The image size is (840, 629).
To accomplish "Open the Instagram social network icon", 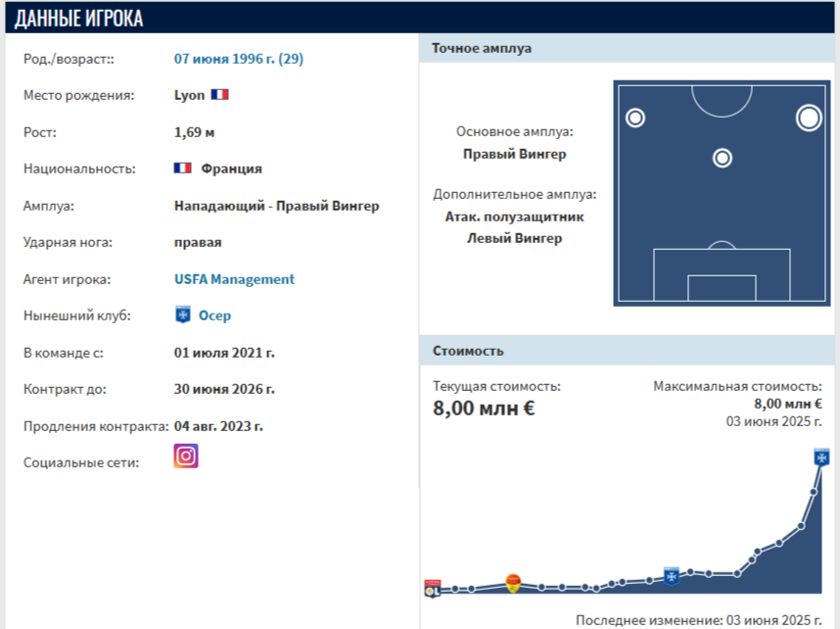I will [x=186, y=456].
